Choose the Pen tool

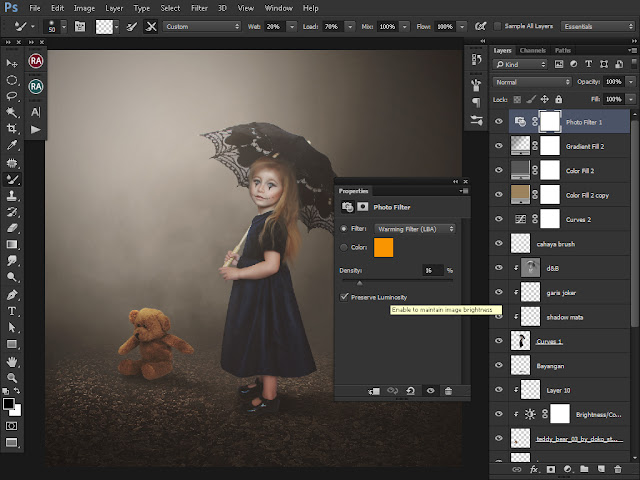pos(12,294)
